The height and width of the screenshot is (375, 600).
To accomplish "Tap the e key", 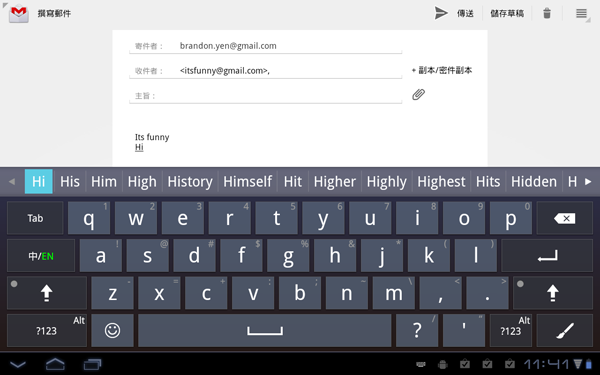I will tap(183, 218).
